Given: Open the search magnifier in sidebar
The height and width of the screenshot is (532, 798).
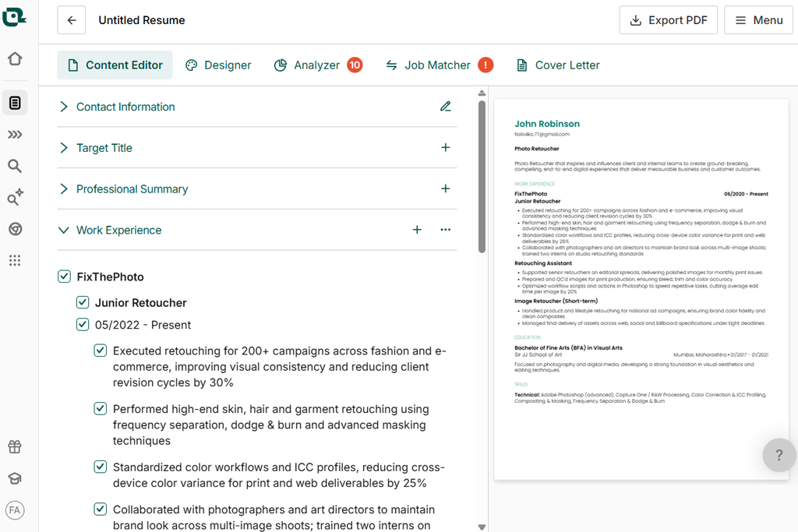Looking at the screenshot, I should point(15,166).
